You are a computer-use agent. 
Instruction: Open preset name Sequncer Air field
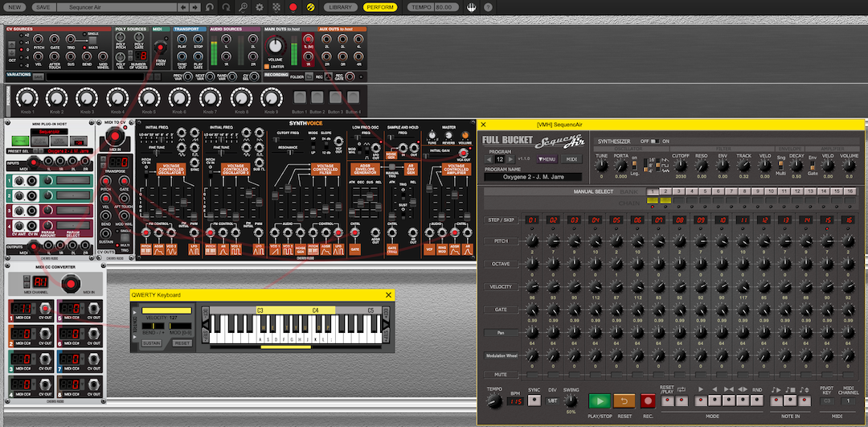[x=117, y=7]
